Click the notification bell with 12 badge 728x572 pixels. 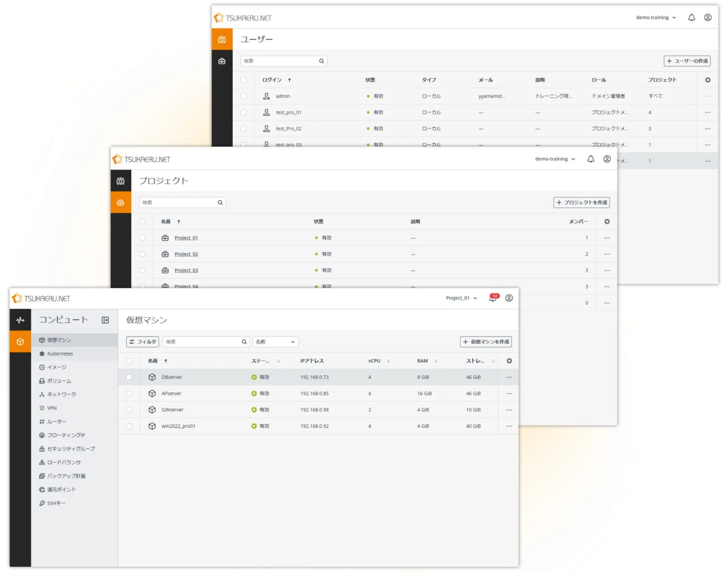[493, 298]
